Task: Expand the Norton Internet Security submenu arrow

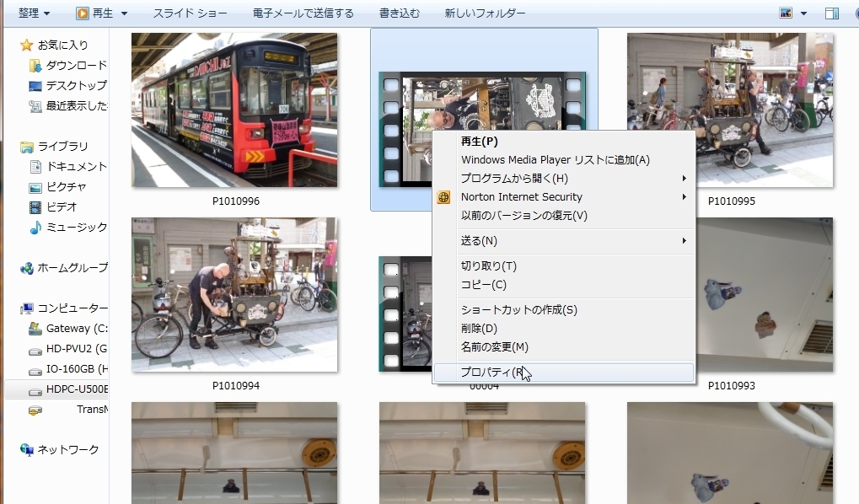Action: (685, 197)
